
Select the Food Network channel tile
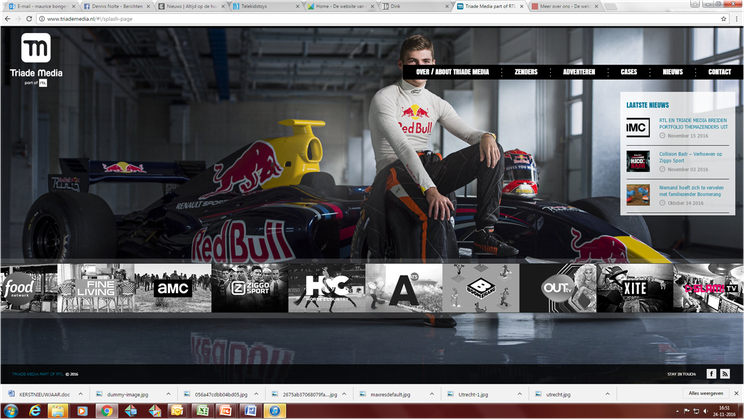tap(28, 288)
